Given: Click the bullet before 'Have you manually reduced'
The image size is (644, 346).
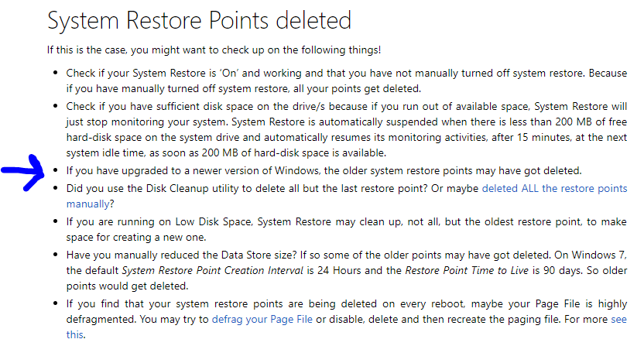Looking at the screenshot, I should pos(55,255).
